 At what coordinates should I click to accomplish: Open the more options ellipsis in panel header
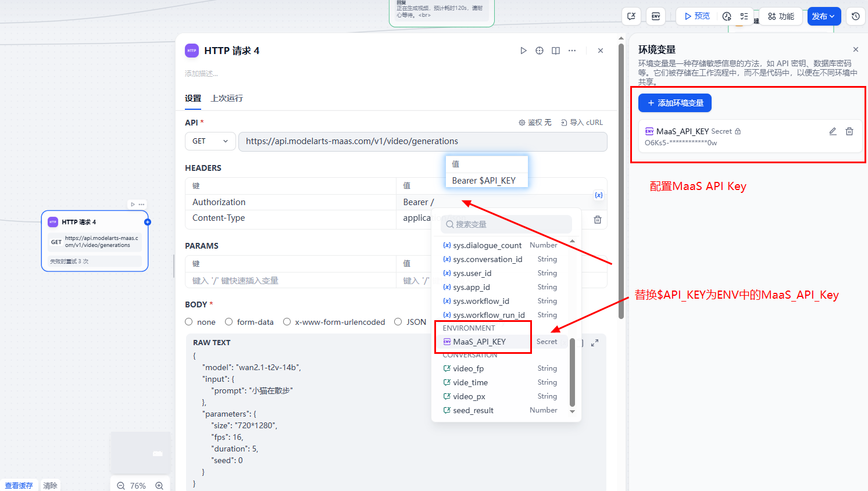click(572, 51)
